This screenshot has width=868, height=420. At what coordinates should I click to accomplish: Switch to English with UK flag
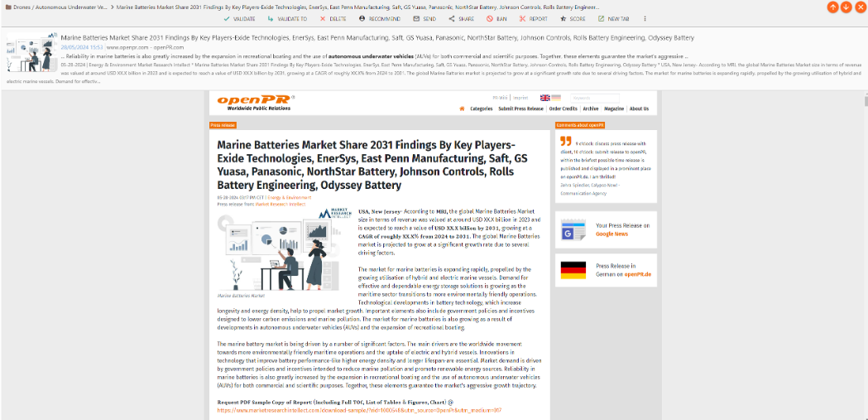(544, 98)
